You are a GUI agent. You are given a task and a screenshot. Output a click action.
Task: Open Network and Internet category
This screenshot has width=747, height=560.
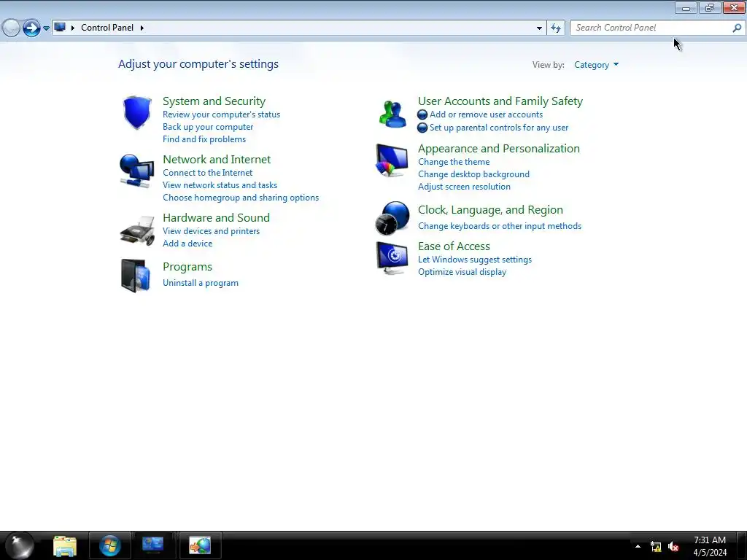(216, 159)
